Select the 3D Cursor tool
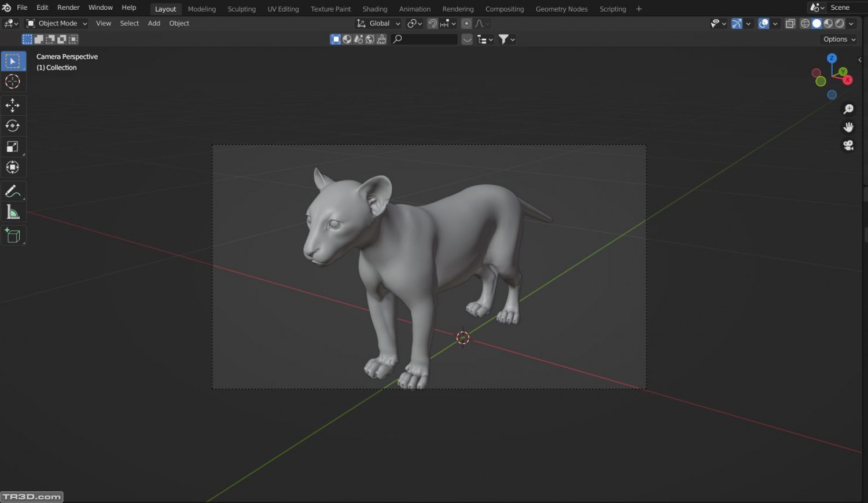Image resolution: width=868 pixels, height=503 pixels. point(13,82)
